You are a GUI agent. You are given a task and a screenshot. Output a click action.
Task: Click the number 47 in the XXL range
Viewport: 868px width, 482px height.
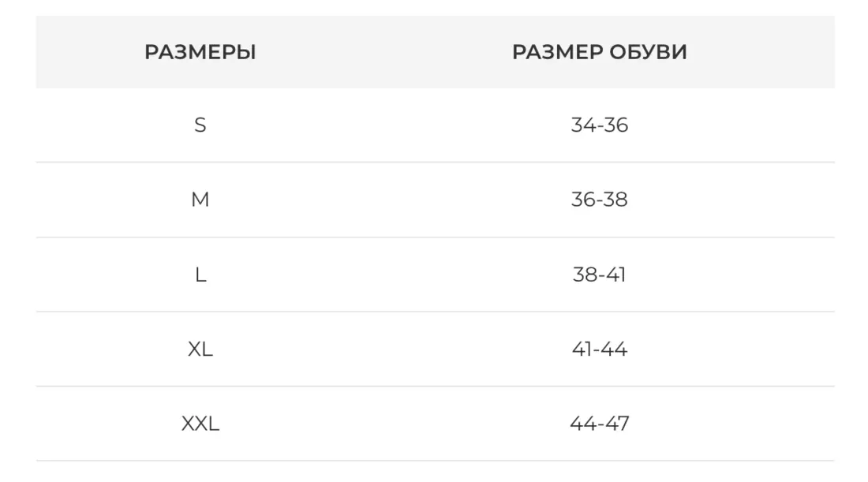[618, 424]
